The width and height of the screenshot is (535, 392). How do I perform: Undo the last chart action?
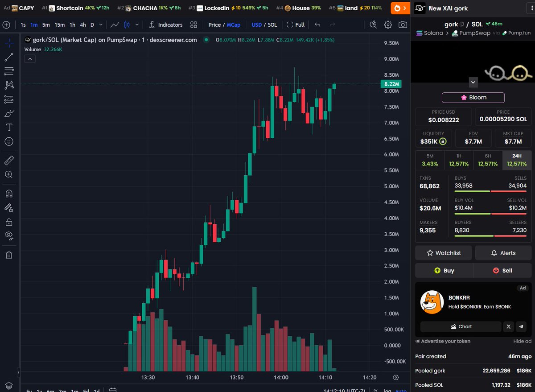click(x=317, y=25)
